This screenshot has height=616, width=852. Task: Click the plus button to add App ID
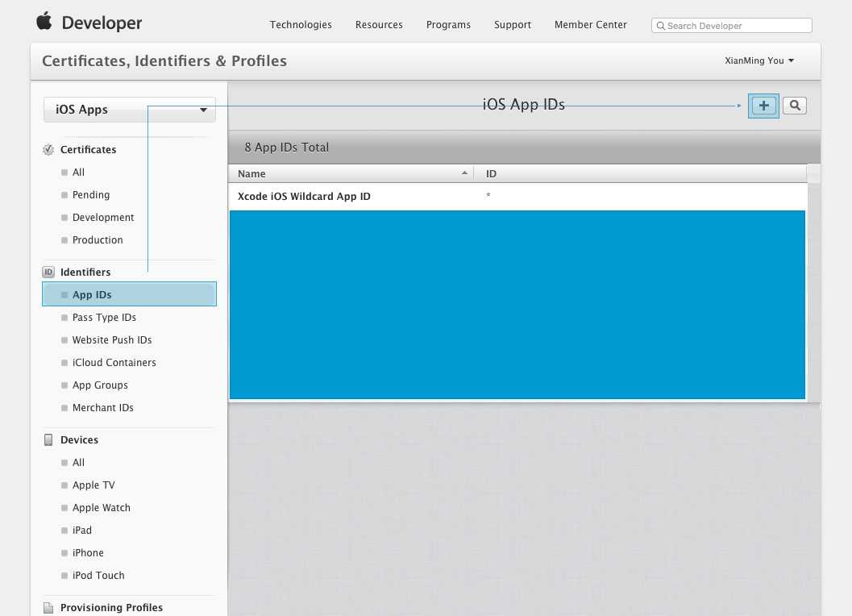point(763,106)
